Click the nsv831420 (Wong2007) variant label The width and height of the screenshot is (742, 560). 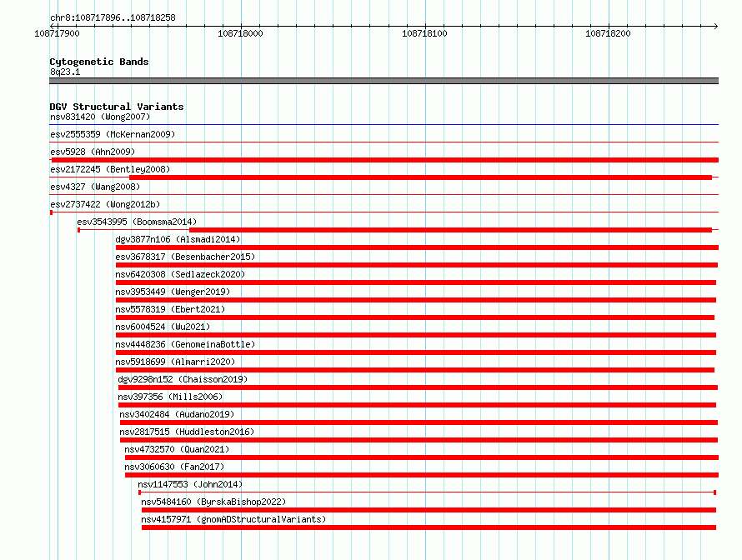point(100,117)
